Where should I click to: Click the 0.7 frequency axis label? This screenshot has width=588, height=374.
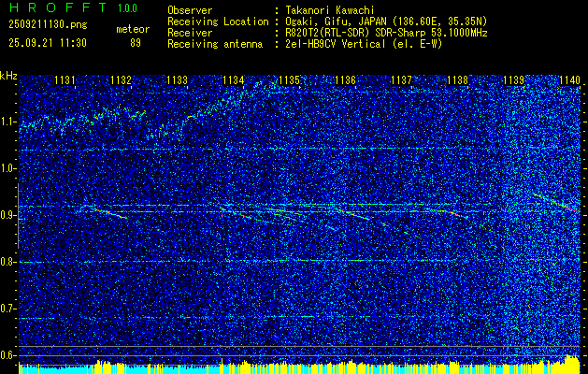click(7, 309)
